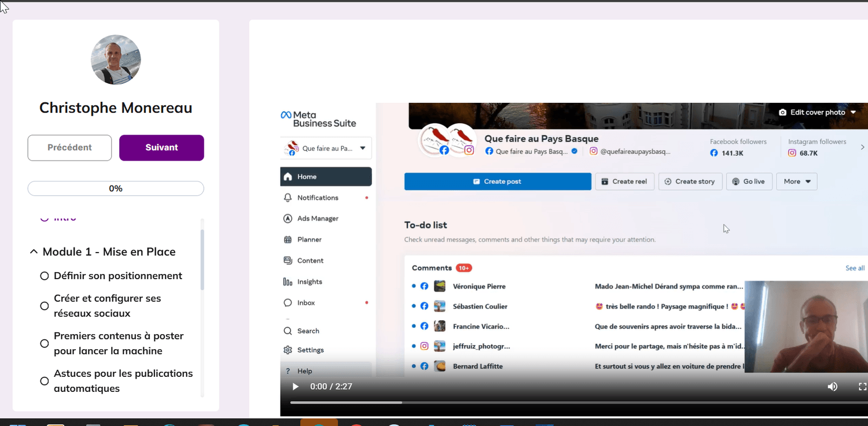Click the Planner calendar icon

(x=288, y=239)
